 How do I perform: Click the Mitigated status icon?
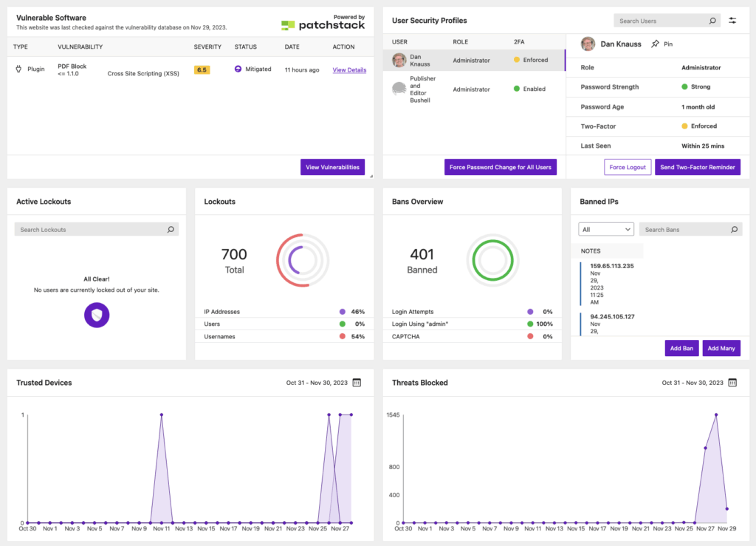238,69
